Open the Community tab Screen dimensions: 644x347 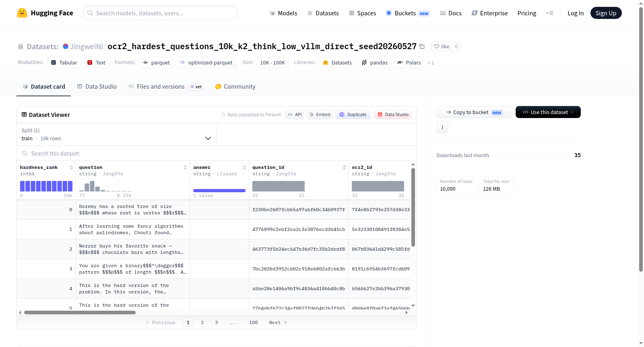[x=235, y=87]
